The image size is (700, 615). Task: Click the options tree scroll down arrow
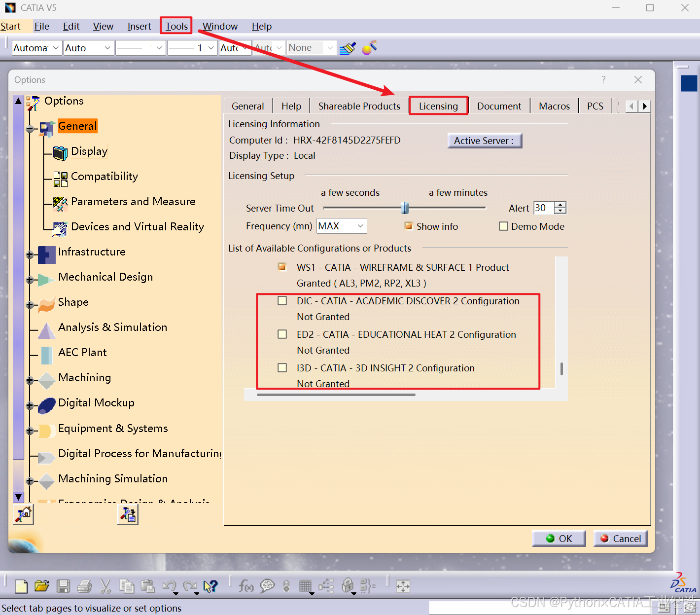point(18,497)
